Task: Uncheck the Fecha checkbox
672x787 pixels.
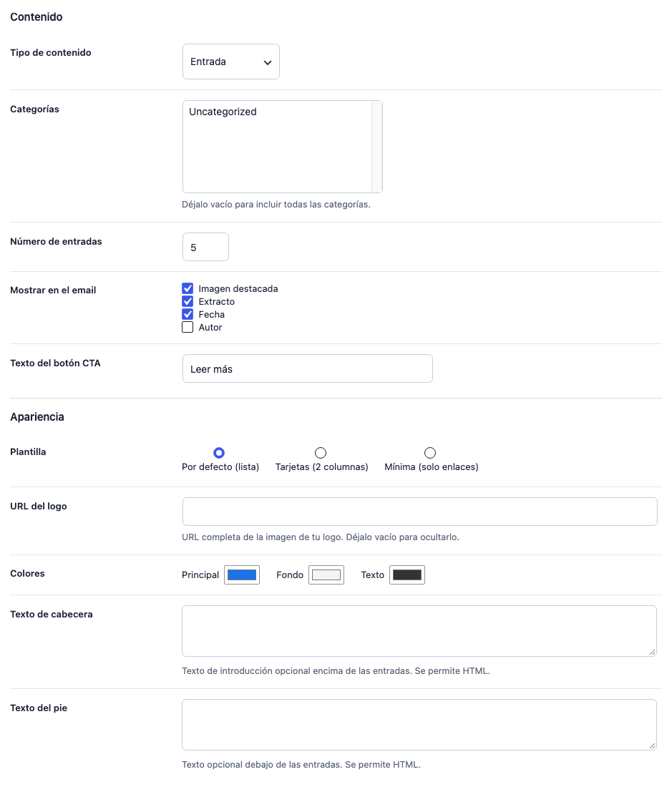Action: (x=188, y=315)
